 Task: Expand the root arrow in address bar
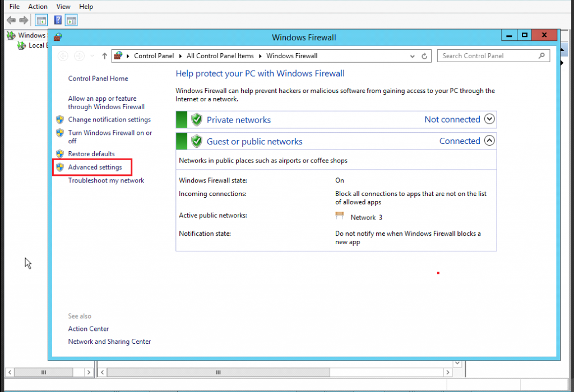pos(128,56)
